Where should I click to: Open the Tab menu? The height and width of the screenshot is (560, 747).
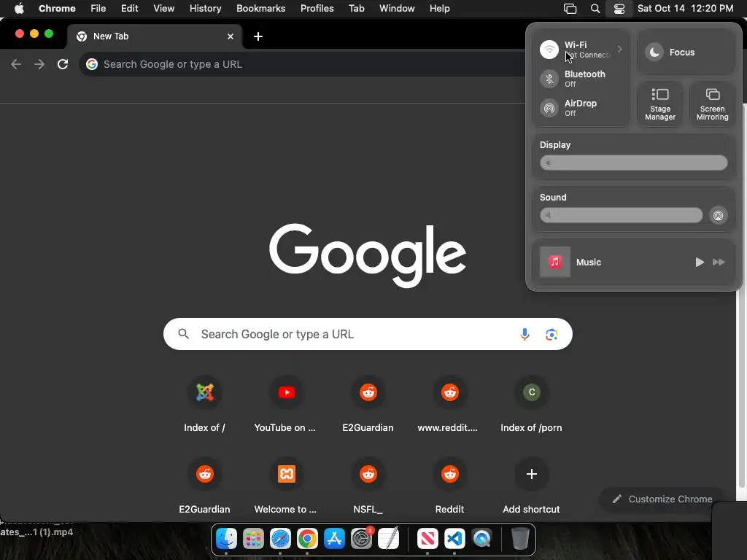pos(356,9)
